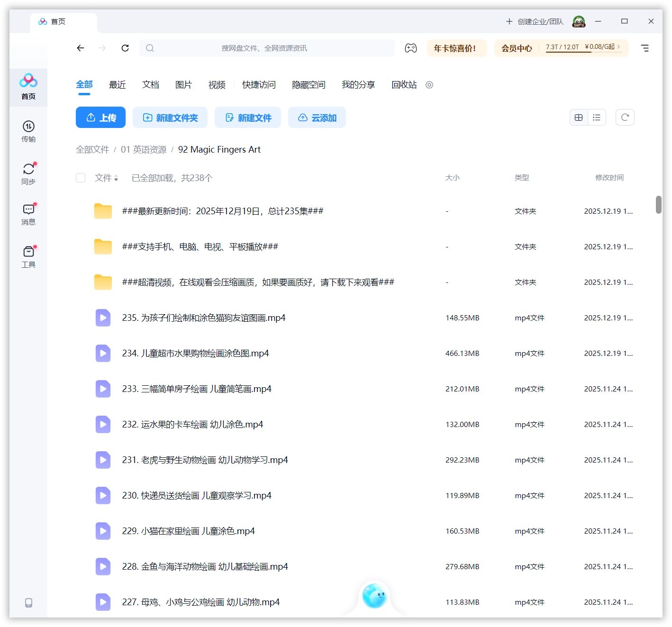672x627 pixels.
Task: Click the tab settings gear after 回收站
Action: point(429,85)
